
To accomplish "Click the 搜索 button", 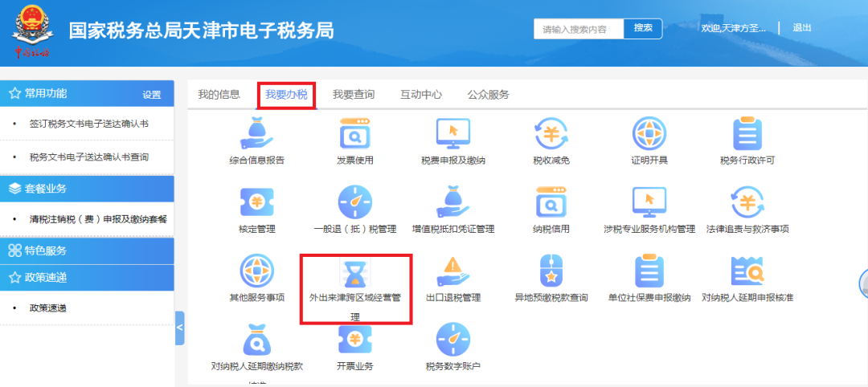I will click(x=643, y=28).
